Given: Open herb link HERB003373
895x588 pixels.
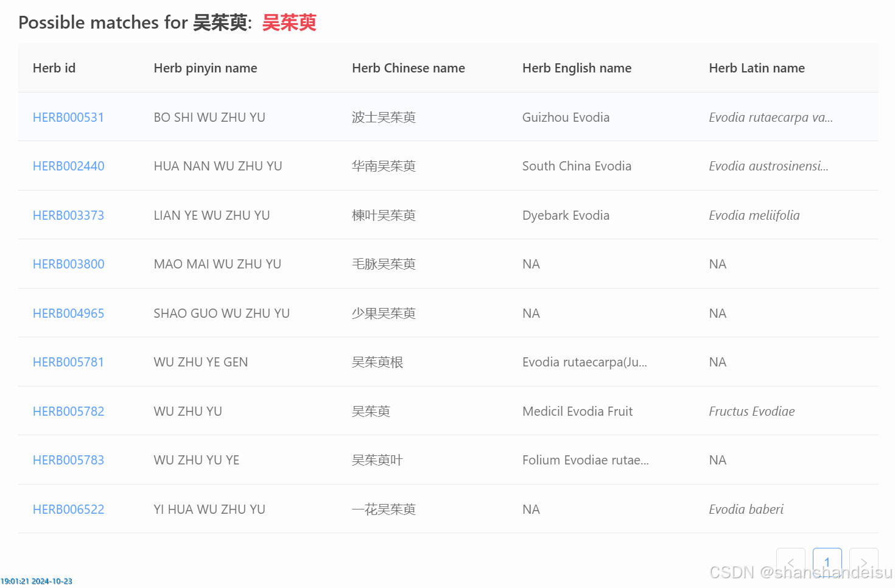Looking at the screenshot, I should pos(68,215).
